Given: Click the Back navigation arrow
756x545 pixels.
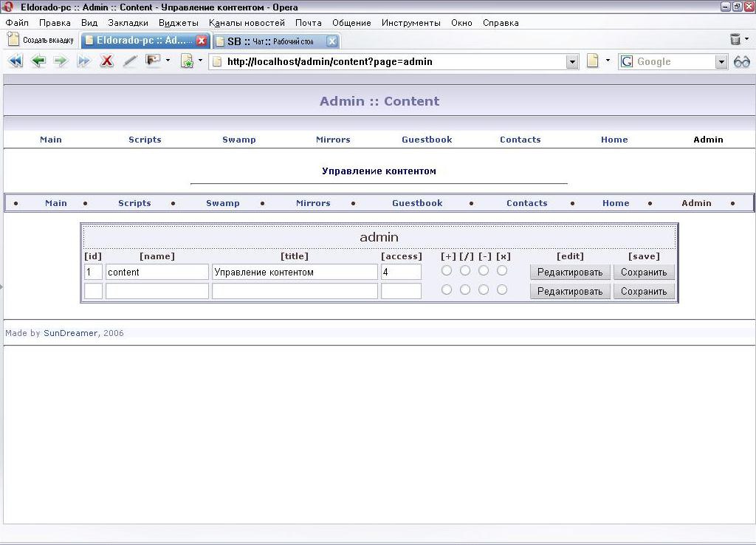Looking at the screenshot, I should tap(38, 61).
